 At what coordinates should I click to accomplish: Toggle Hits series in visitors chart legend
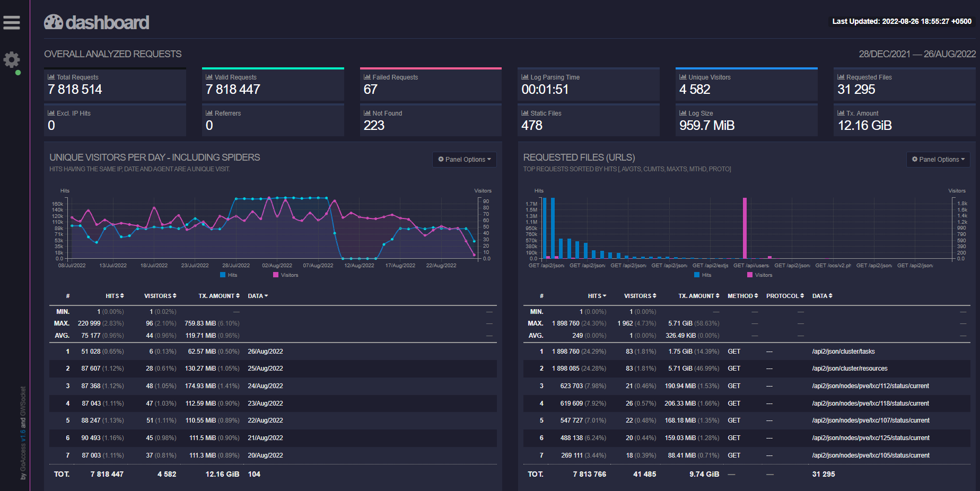[229, 275]
